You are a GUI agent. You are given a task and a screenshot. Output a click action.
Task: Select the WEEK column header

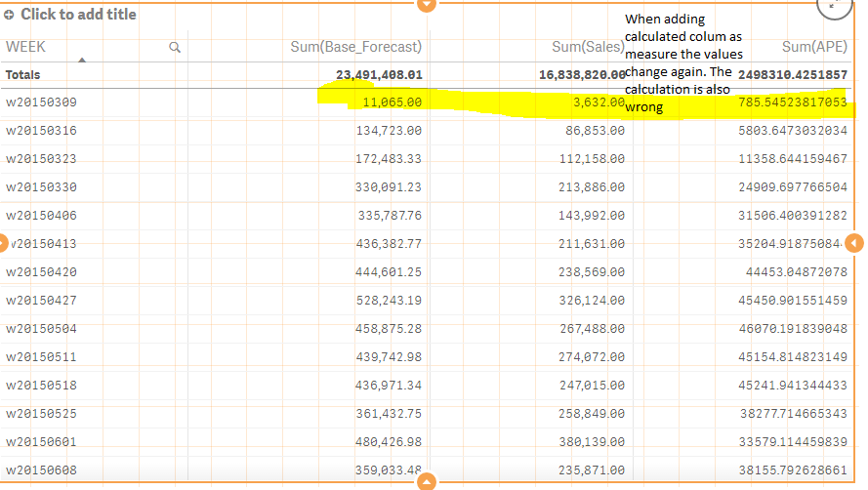tap(26, 46)
